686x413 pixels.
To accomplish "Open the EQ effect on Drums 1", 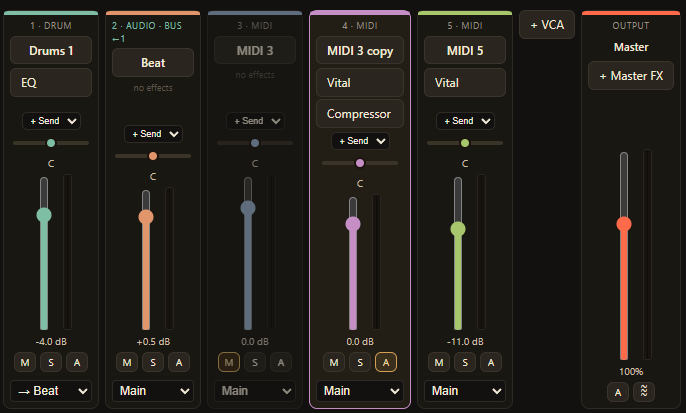I will (x=51, y=83).
